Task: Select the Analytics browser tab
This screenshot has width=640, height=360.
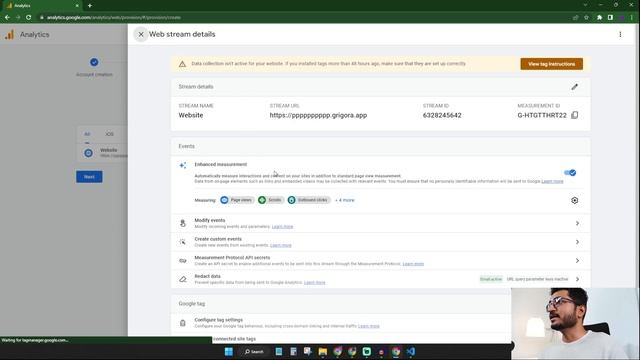Action: 41,6
